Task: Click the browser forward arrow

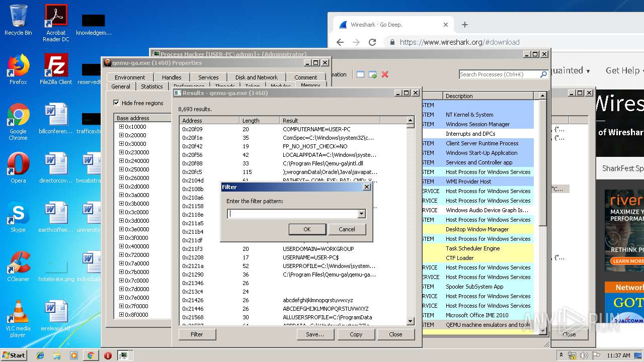Action: click(356, 42)
